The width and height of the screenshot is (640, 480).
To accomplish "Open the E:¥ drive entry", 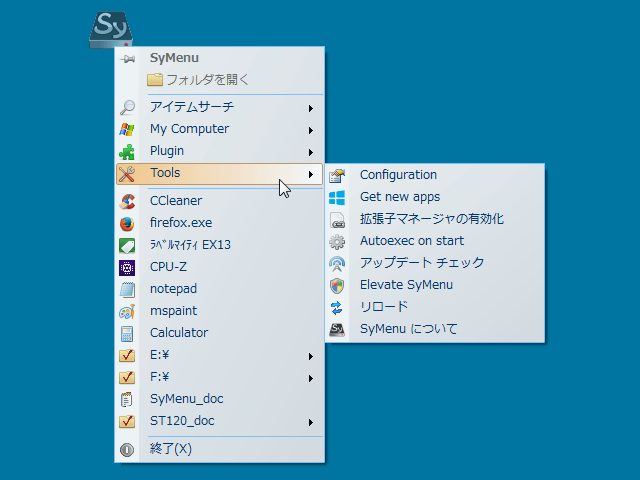I will 220,356.
